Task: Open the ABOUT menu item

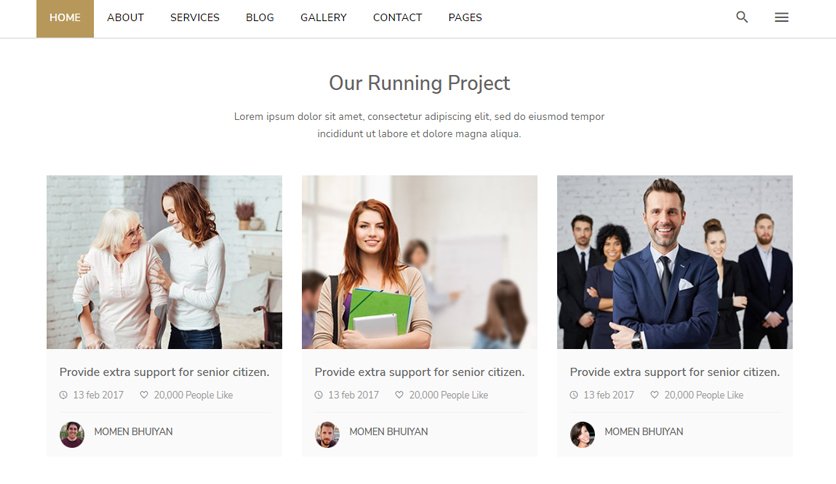Action: coord(125,18)
